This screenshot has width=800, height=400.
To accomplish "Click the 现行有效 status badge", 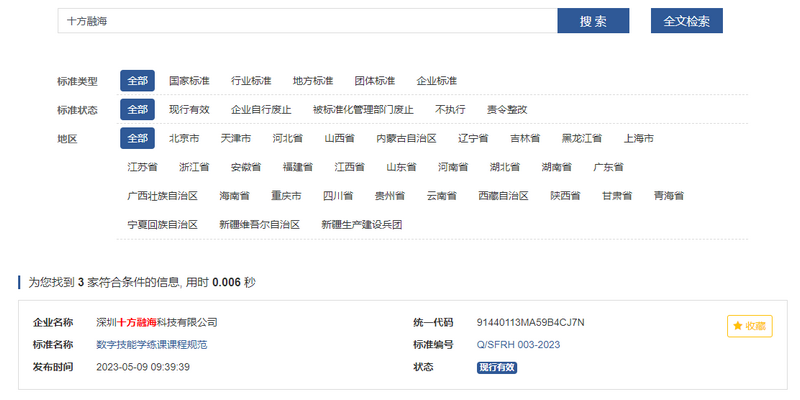I will click(x=497, y=367).
